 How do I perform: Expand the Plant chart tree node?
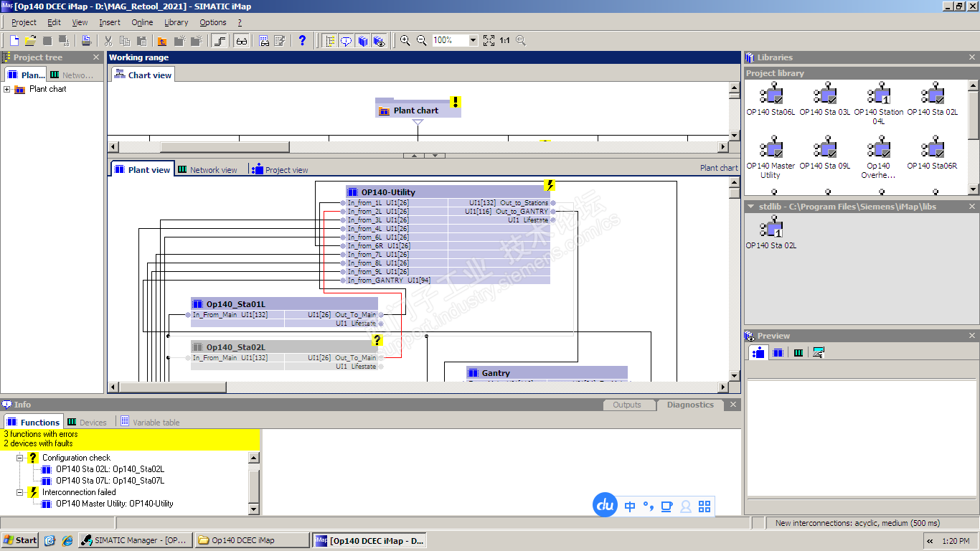[x=7, y=90]
